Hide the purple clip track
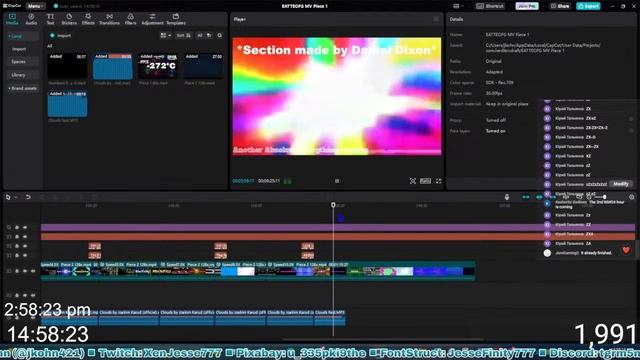This screenshot has height=360, width=640. click(25, 227)
